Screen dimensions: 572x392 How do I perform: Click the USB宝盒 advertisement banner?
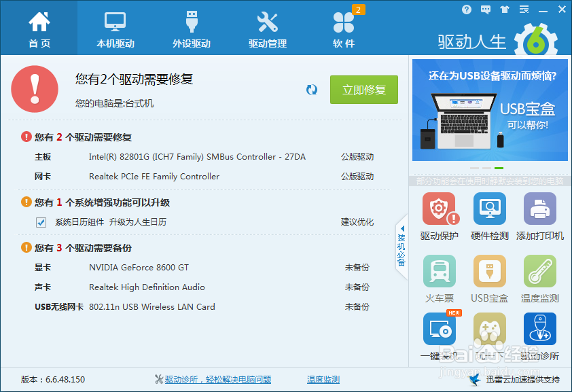490,110
